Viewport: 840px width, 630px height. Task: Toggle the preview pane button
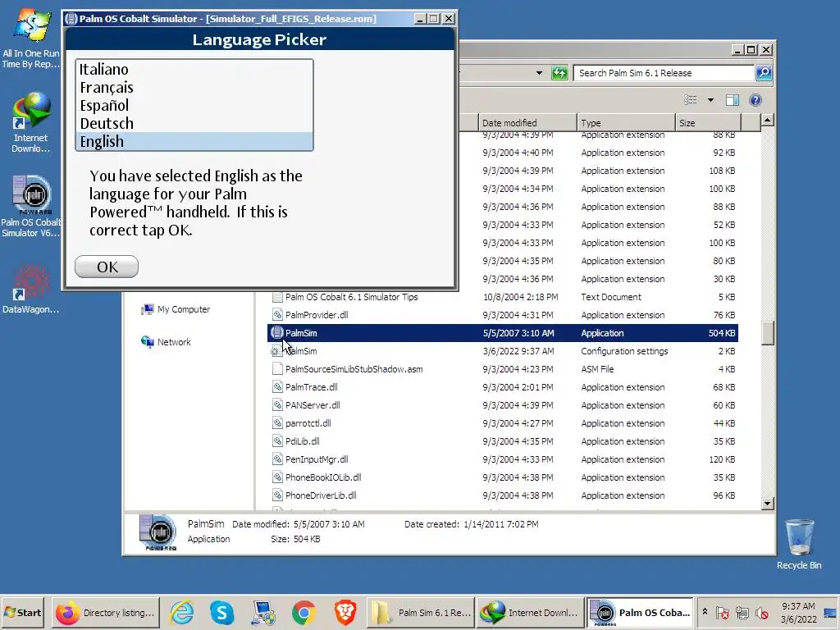click(x=733, y=99)
